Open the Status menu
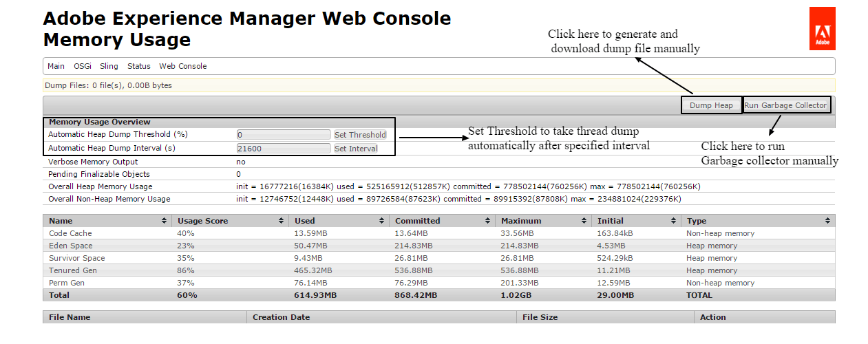Screen dimensions: 868x344 [139, 66]
